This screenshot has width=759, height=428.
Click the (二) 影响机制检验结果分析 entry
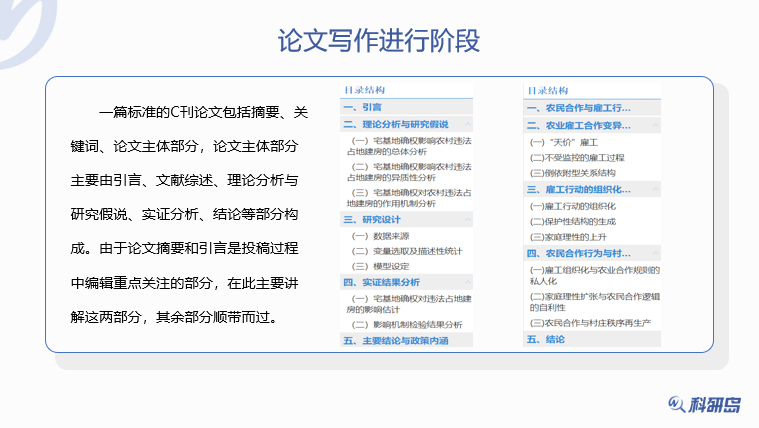407,324
